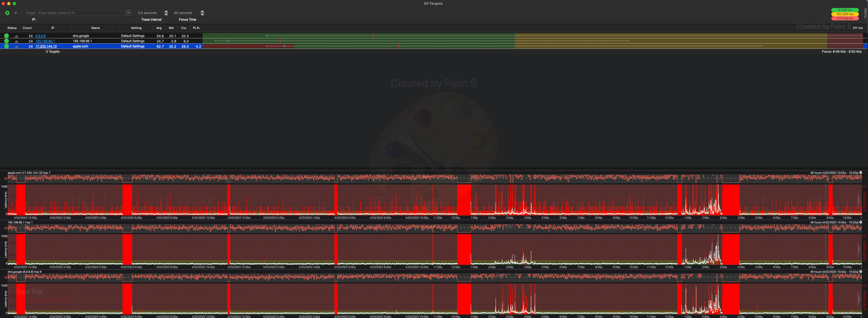Click the 0-100 ms green legend swatch
The image size is (868, 318).
(845, 10)
